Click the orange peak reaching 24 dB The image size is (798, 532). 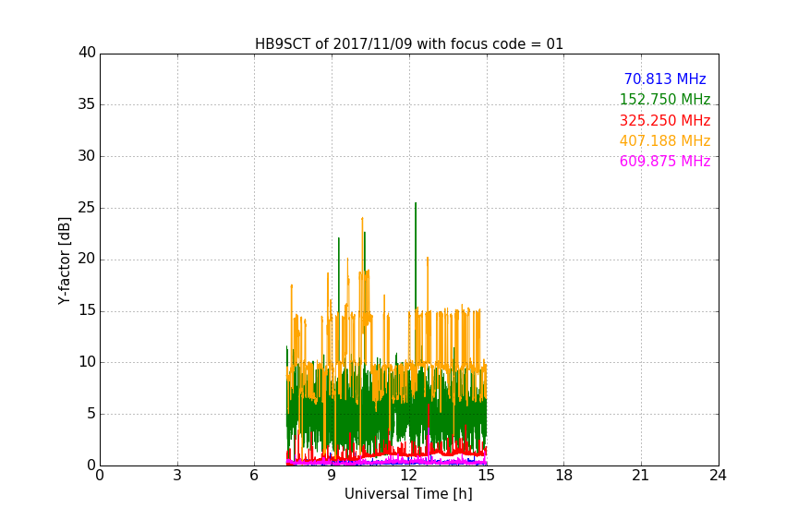362,220
